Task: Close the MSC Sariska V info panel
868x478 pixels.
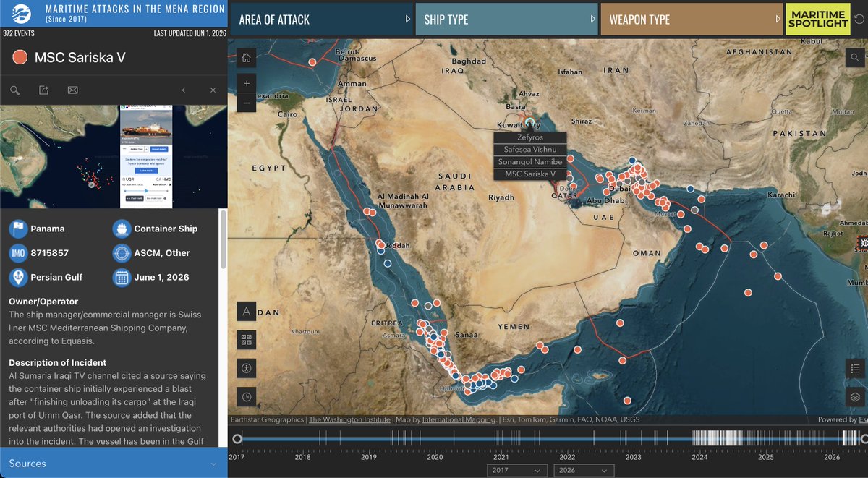Action: coord(213,90)
